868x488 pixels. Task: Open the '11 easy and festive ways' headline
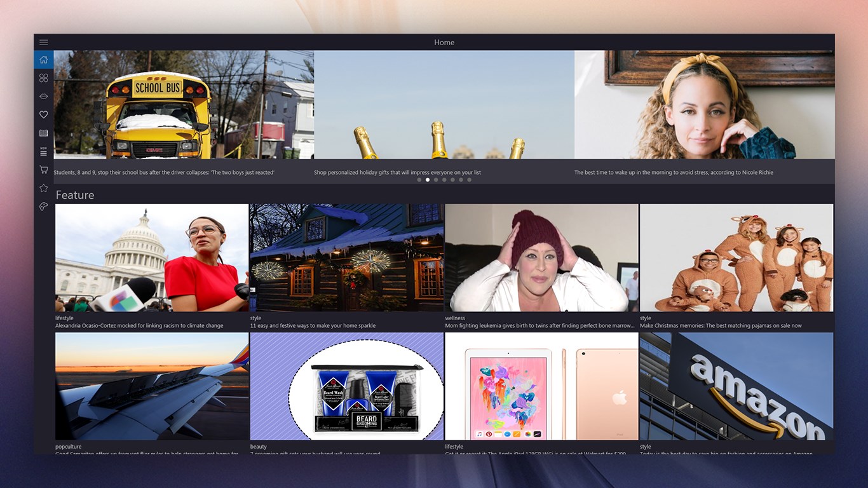pyautogui.click(x=313, y=326)
